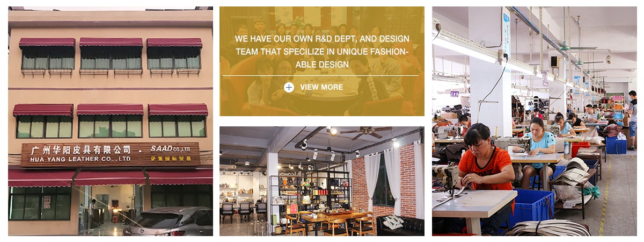Open the sewing workshop factory photo
This screenshot has height=242, width=644.
pos(535,121)
